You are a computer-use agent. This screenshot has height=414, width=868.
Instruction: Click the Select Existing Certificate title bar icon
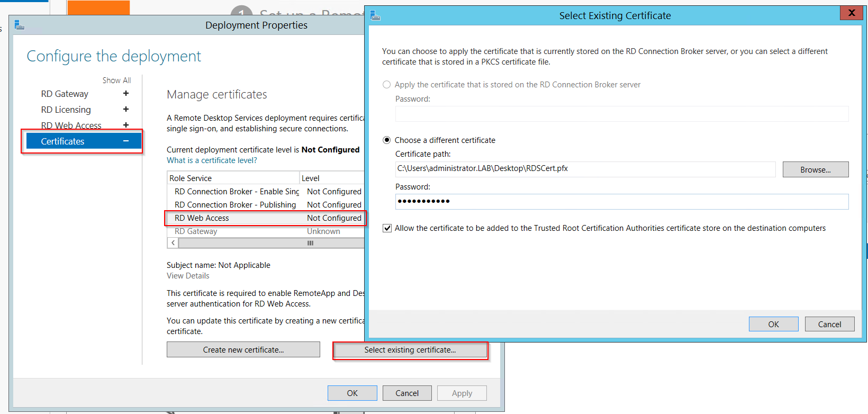(x=375, y=16)
